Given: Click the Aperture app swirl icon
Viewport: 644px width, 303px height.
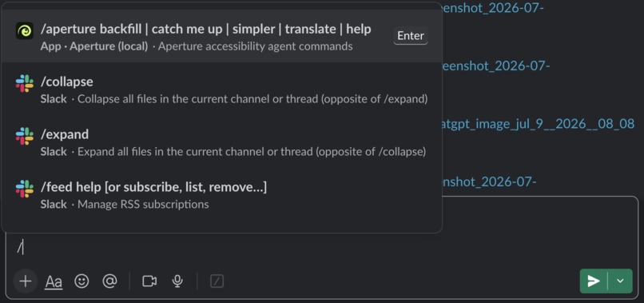Looking at the screenshot, I should click(x=25, y=30).
